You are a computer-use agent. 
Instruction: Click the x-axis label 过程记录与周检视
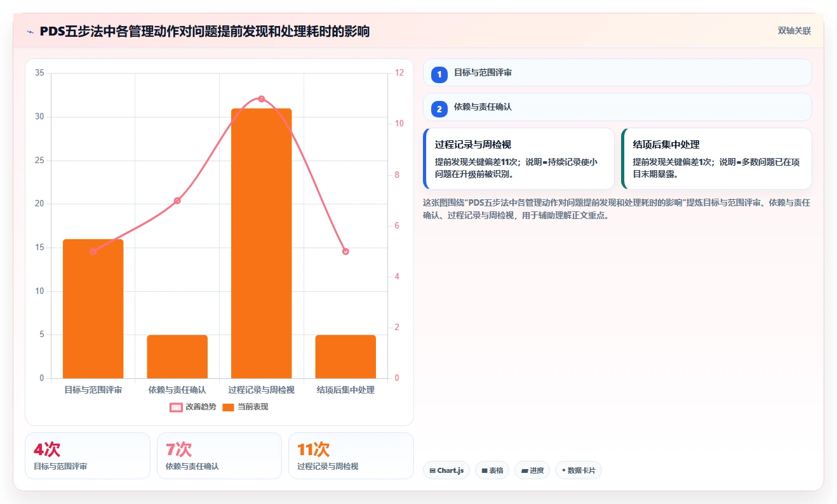pos(261,390)
